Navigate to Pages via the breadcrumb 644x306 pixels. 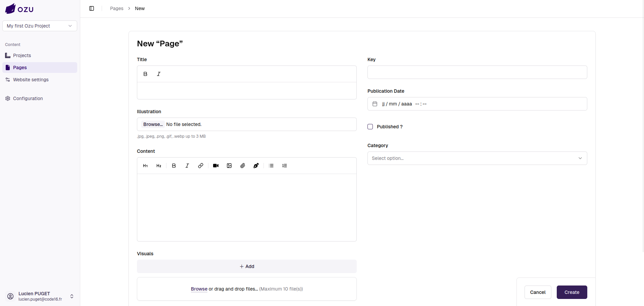(116, 8)
